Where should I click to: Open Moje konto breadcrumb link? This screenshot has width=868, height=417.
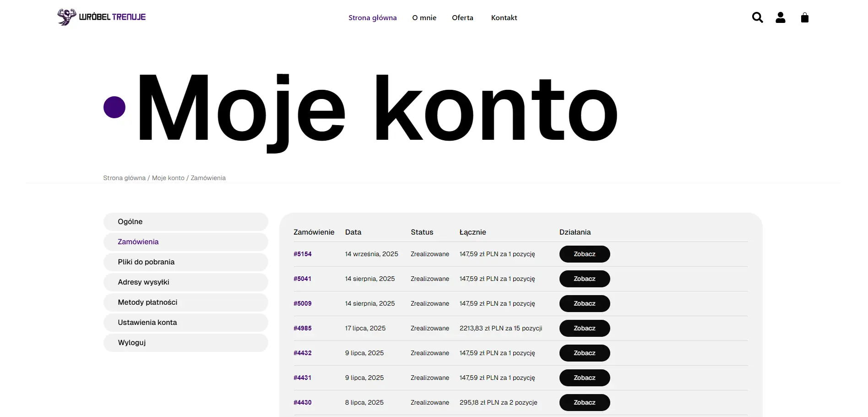(x=168, y=178)
